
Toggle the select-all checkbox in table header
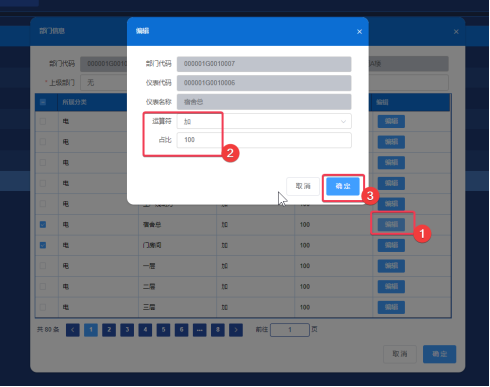pyautogui.click(x=43, y=102)
